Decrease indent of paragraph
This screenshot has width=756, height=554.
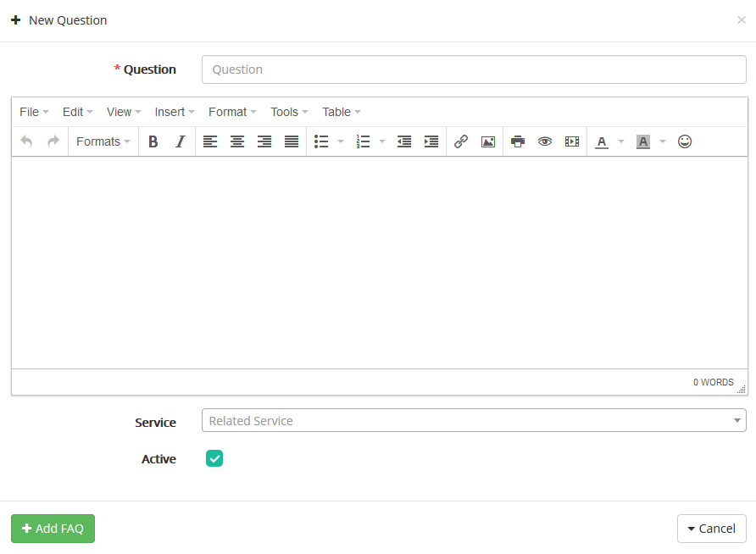point(404,141)
